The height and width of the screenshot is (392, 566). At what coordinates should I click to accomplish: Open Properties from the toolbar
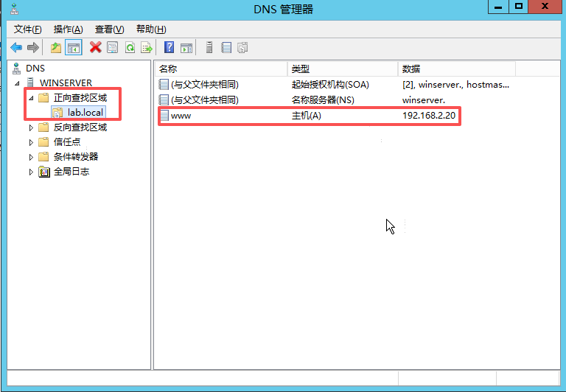(x=113, y=48)
